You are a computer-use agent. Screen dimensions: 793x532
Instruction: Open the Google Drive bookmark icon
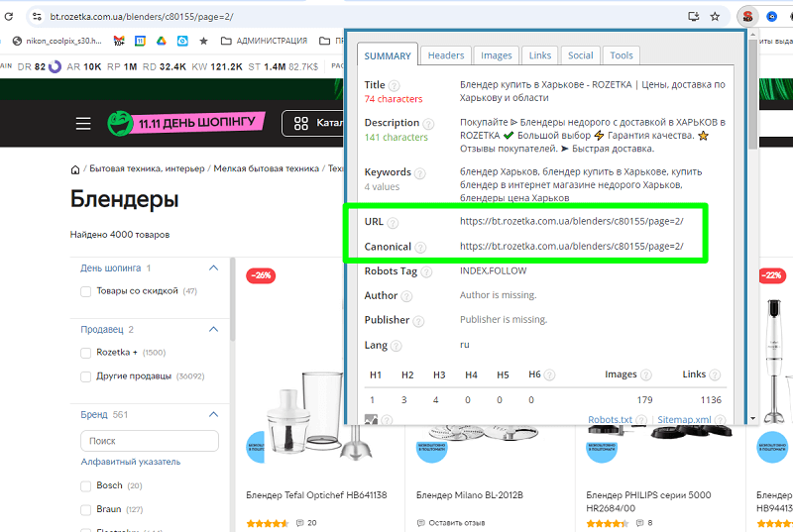[162, 41]
